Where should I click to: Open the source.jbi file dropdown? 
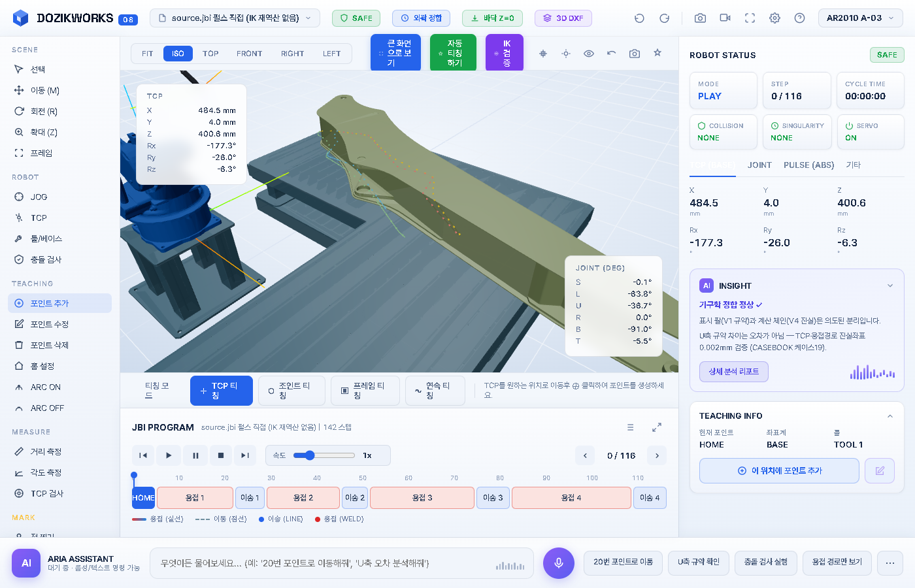click(235, 18)
